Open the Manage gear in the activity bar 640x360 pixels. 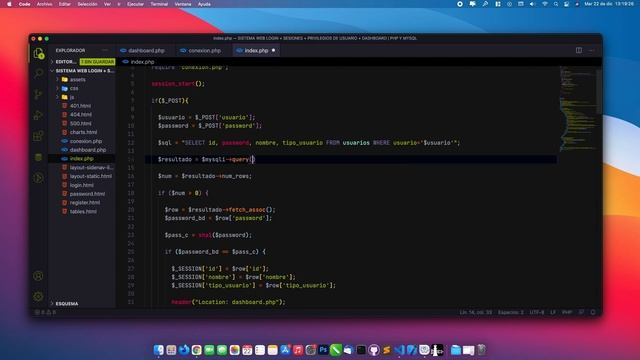(x=38, y=296)
